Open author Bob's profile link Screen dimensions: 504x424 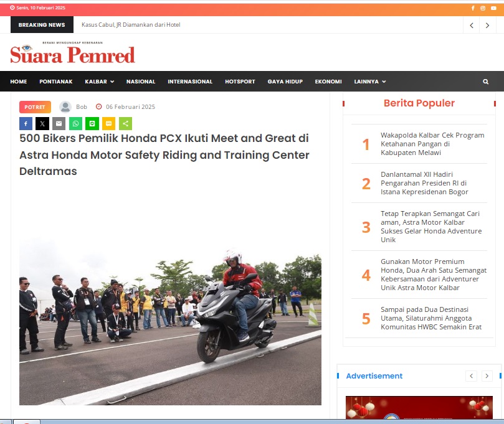(82, 106)
